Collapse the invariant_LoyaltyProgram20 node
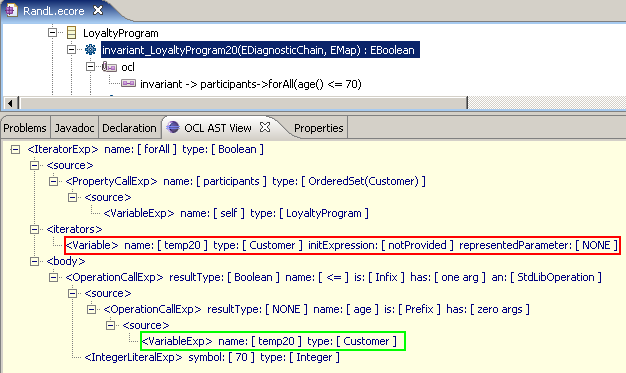 71,50
